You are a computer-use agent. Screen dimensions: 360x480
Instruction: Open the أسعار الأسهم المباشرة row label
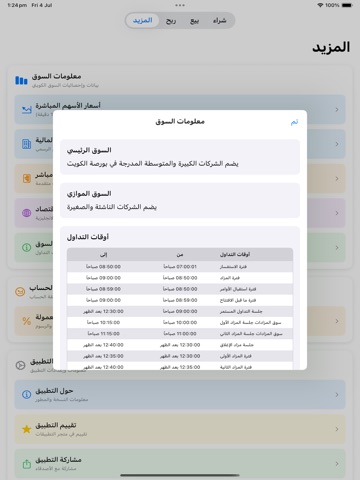click(x=68, y=105)
